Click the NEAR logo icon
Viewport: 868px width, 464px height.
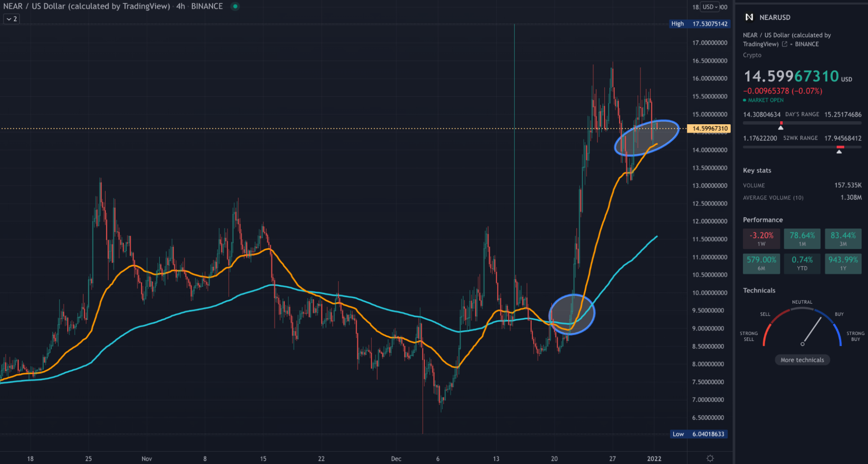click(x=749, y=17)
